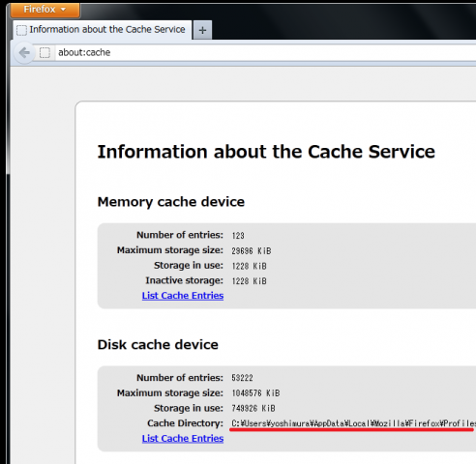Viewport: 476px width, 464px height.
Task: Click the Memory cache device heading
Action: 171,202
